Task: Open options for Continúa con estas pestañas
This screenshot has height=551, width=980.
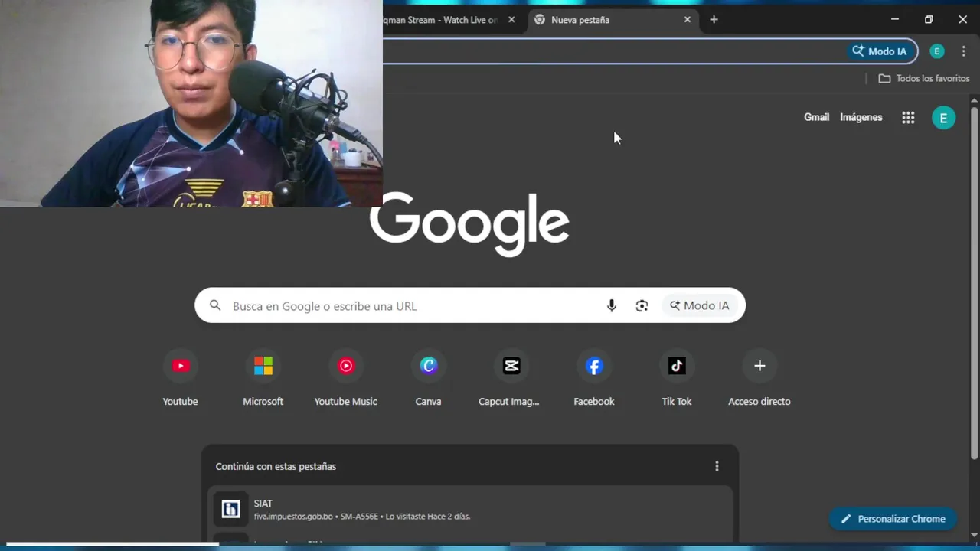Action: tap(717, 466)
